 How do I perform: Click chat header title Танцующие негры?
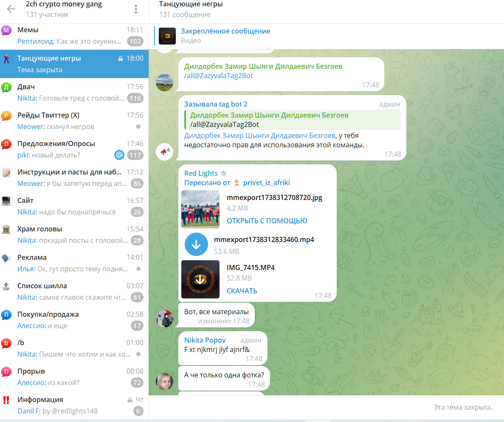(191, 4)
